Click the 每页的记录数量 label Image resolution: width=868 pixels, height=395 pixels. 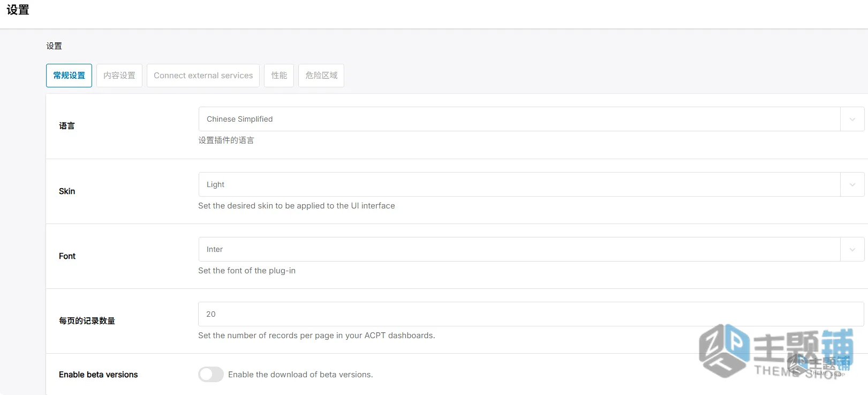pyautogui.click(x=87, y=321)
